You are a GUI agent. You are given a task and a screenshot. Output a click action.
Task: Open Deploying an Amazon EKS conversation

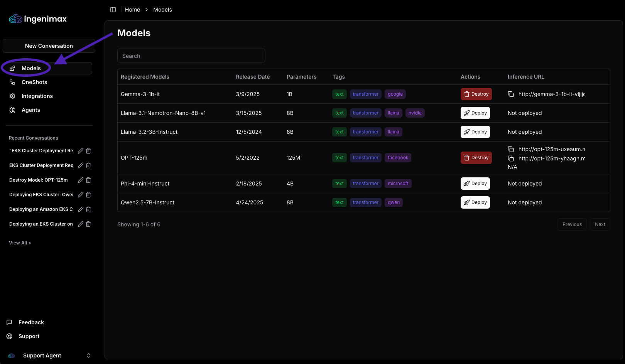pyautogui.click(x=41, y=209)
